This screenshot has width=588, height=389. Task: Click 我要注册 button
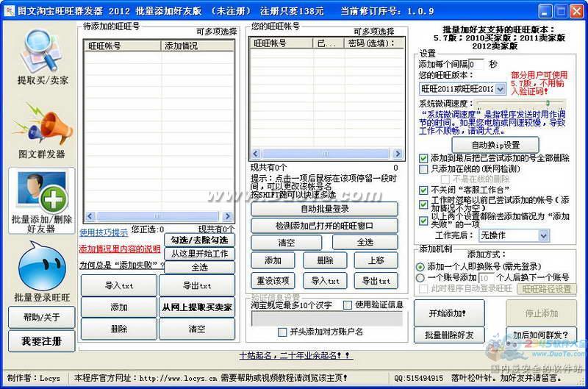click(42, 341)
